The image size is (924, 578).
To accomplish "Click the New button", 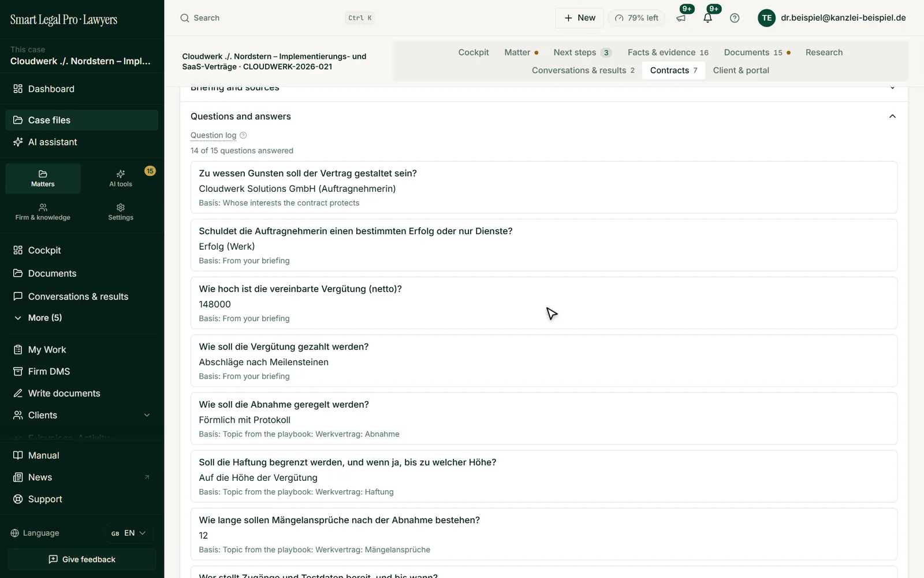I will pos(579,18).
